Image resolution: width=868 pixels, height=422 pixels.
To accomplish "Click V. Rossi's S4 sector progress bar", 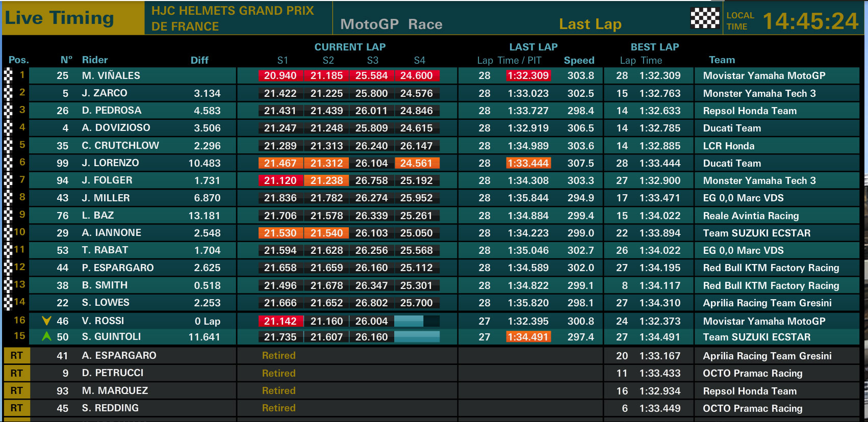I will [x=417, y=321].
